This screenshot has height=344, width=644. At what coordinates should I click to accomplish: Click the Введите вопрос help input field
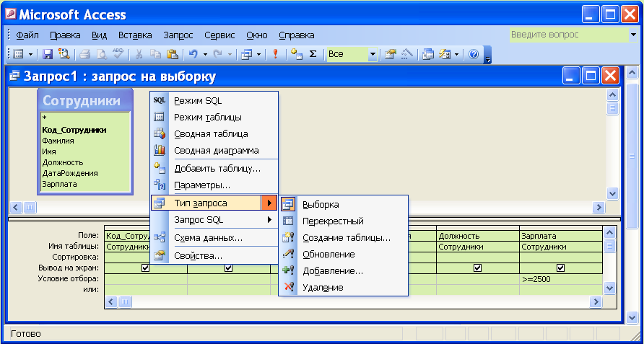pyautogui.click(x=569, y=35)
